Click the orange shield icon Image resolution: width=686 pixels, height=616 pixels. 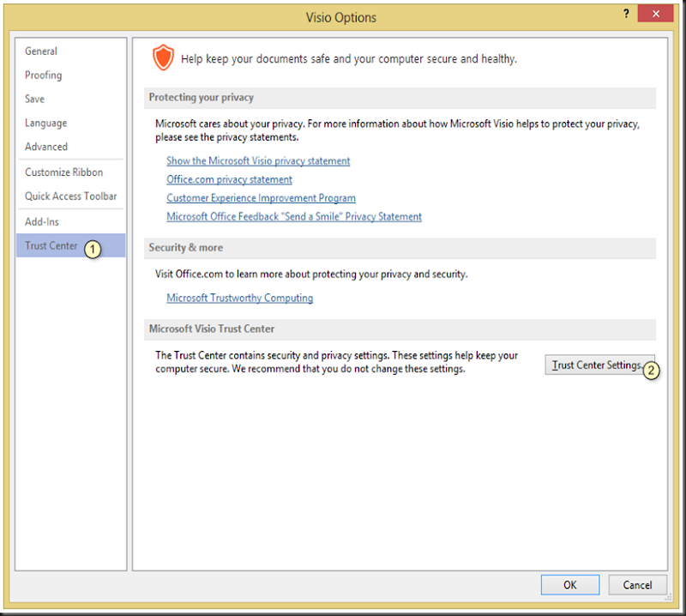pos(162,58)
